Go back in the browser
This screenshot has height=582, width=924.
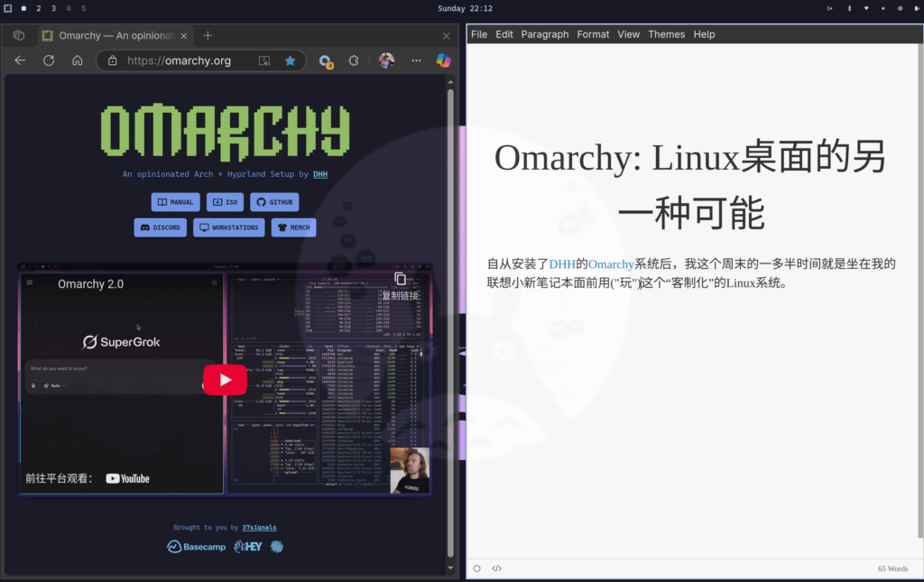point(20,60)
